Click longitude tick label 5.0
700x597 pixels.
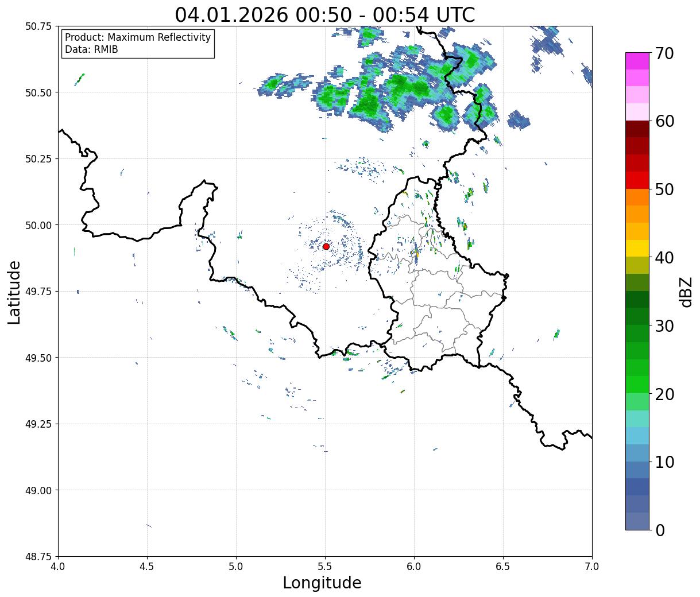click(x=236, y=566)
